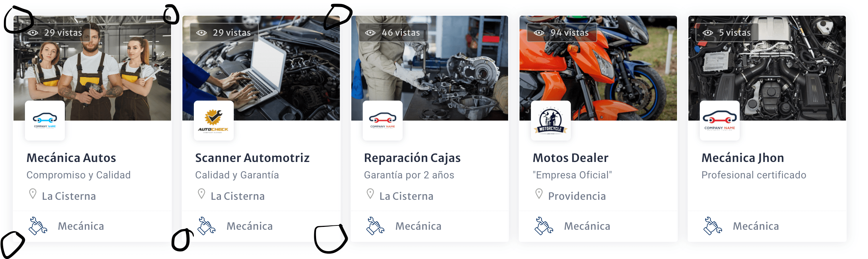Viewport: 868px width, 259px height.
Task: Click the blue car logo on Mecánica Autos
Action: [x=45, y=121]
